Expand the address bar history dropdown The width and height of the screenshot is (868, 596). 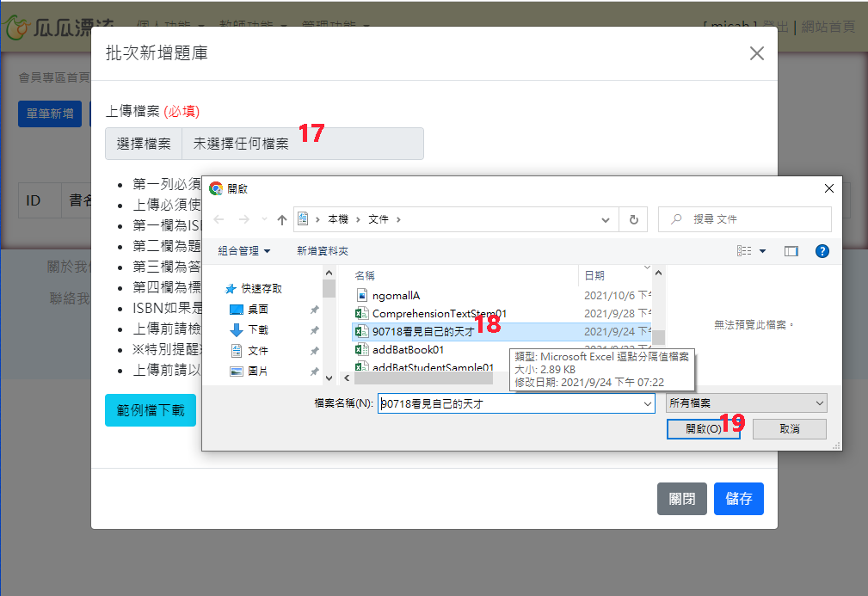605,219
